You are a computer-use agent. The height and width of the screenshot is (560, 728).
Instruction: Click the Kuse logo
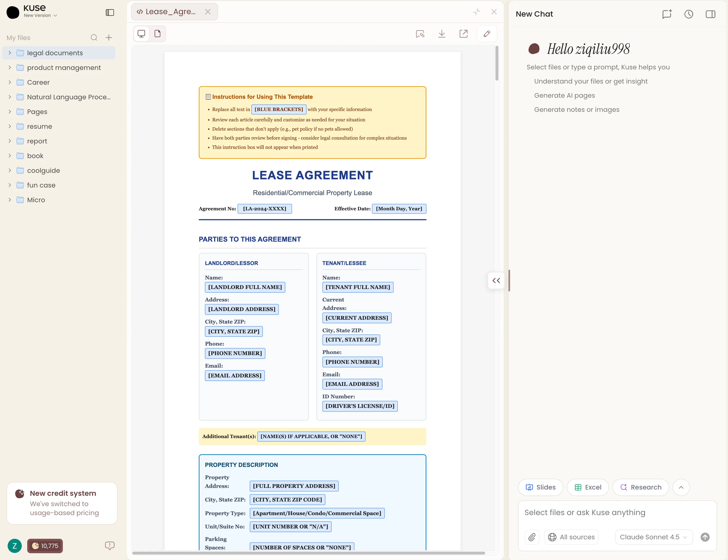[x=13, y=12]
